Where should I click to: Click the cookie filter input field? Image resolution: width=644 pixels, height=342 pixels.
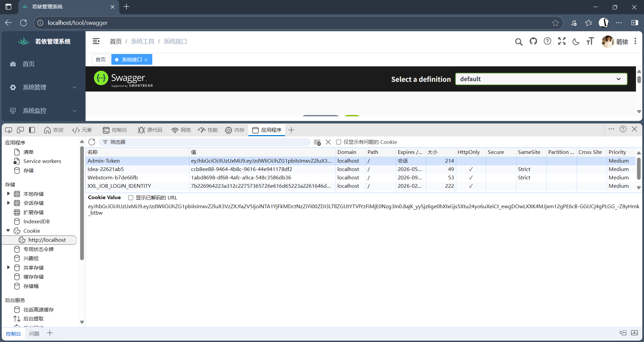tap(205, 142)
